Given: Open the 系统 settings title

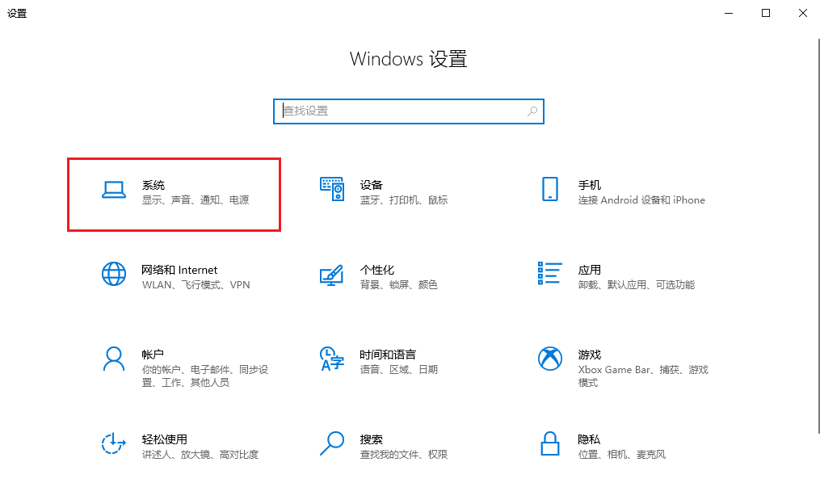Looking at the screenshot, I should pyautogui.click(x=153, y=185).
